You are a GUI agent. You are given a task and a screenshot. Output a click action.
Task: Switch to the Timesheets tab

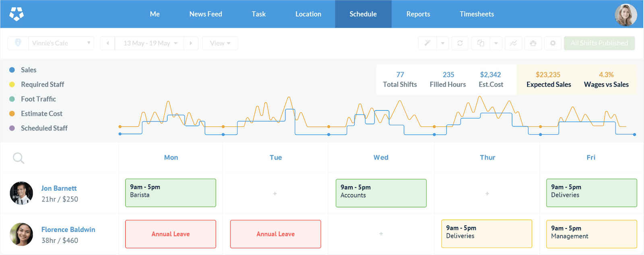477,14
